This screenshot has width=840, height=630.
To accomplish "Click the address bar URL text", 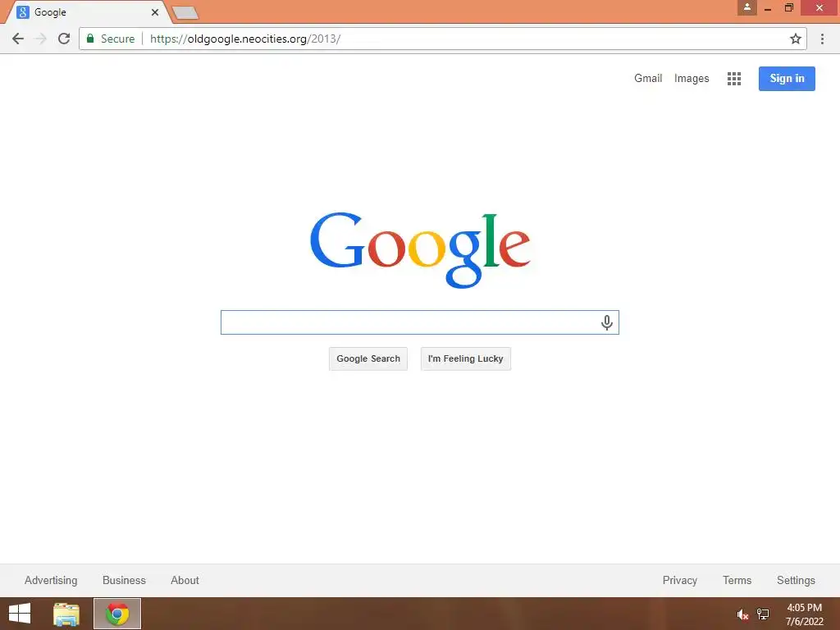I will (x=244, y=39).
